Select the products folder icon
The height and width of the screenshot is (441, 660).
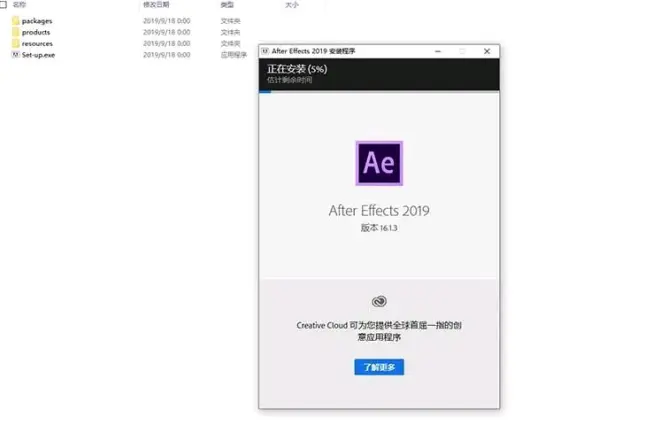[x=16, y=32]
